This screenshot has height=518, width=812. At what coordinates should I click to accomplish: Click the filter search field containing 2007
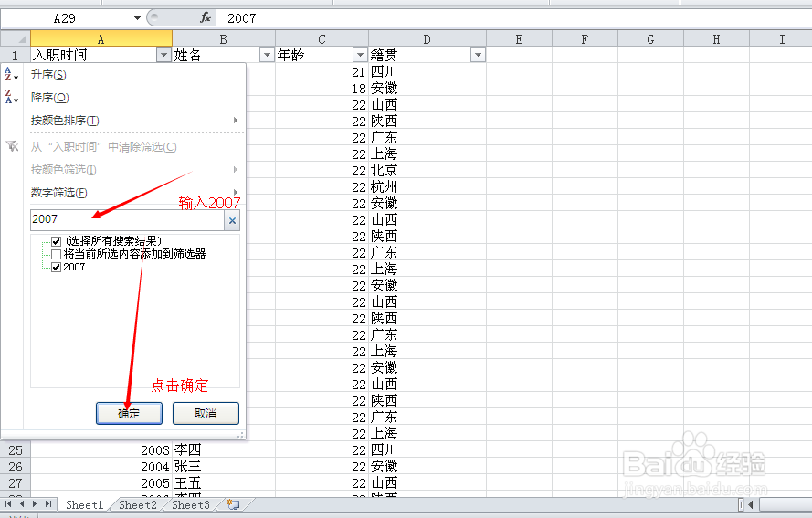coord(127,219)
